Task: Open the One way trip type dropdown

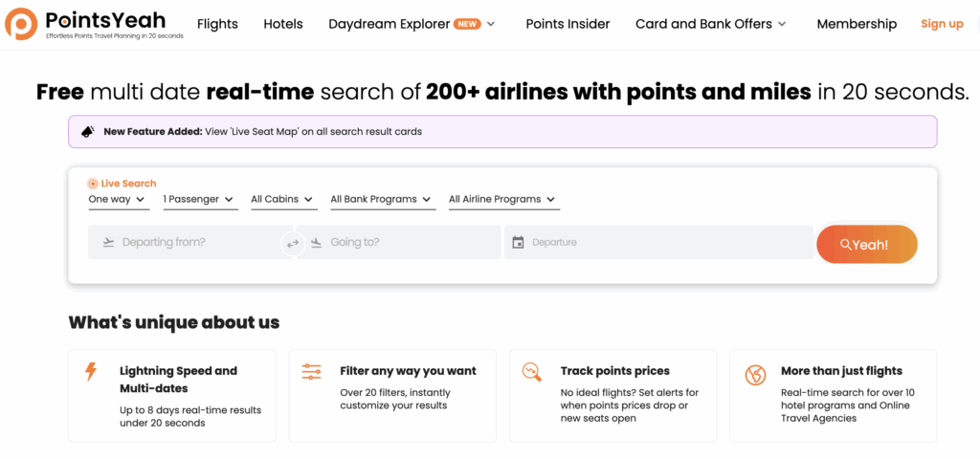Action: coord(118,200)
